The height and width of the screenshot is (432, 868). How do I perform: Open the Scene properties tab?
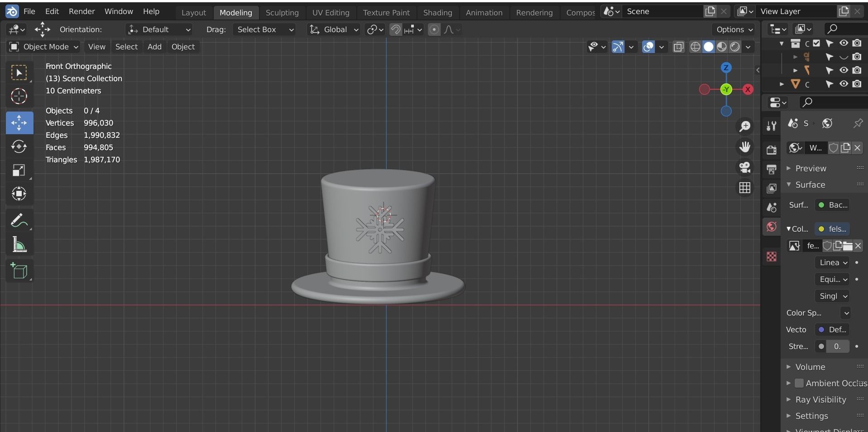(x=772, y=208)
